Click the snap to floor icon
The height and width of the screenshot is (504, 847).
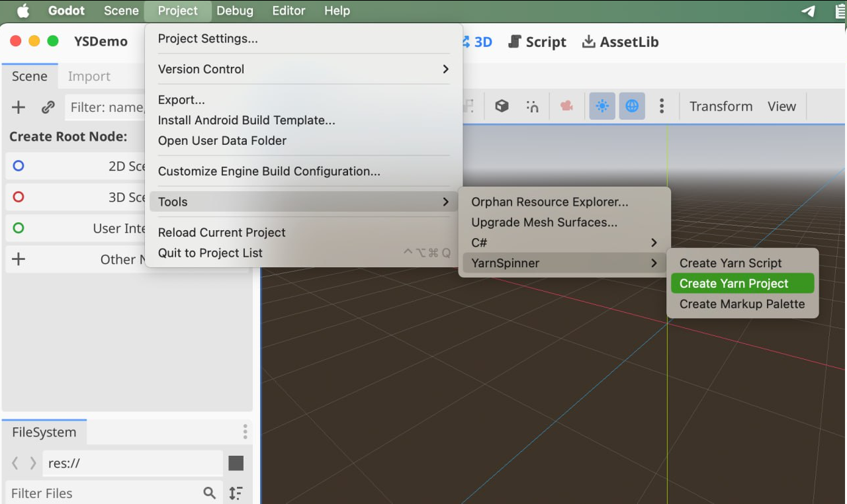point(532,106)
